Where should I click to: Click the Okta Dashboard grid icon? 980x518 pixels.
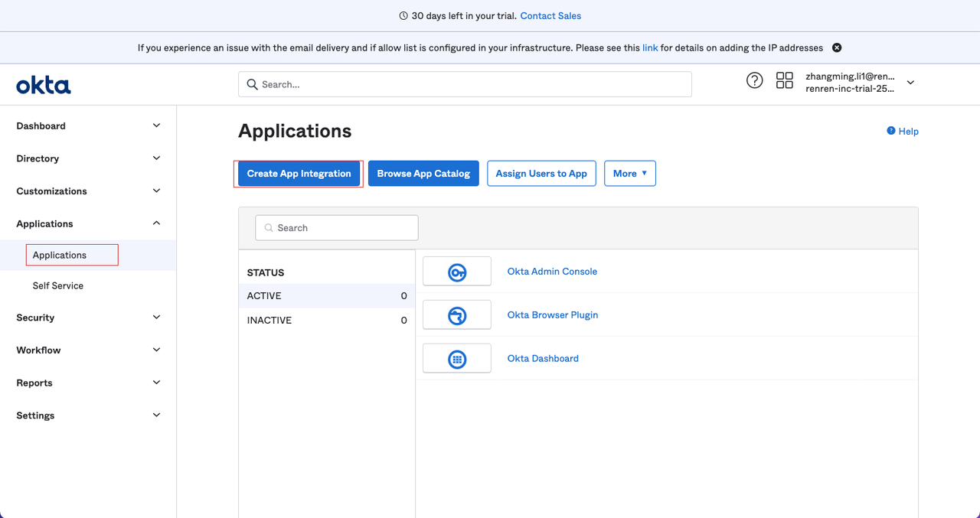(x=457, y=359)
